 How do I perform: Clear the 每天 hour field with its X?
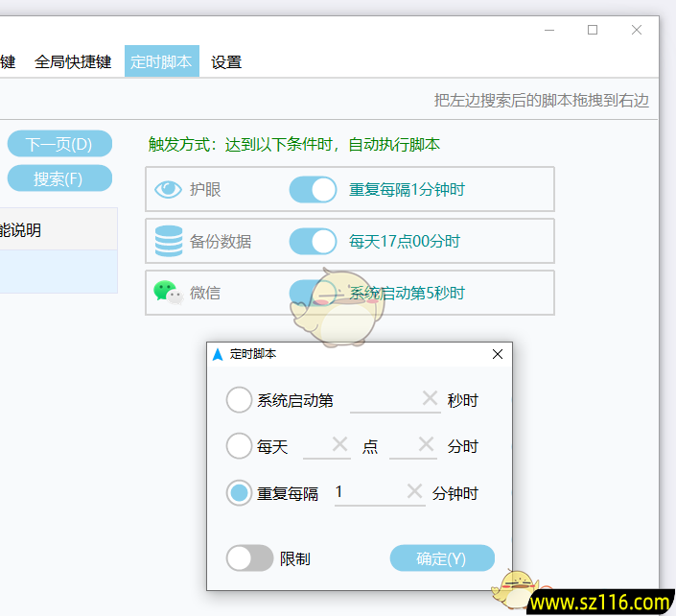339,443
